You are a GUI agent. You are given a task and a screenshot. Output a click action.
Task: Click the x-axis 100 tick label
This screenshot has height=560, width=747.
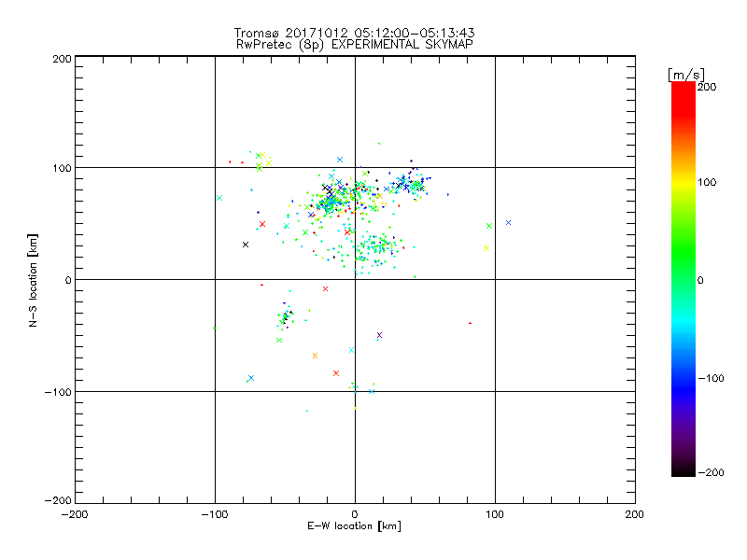[x=495, y=514]
